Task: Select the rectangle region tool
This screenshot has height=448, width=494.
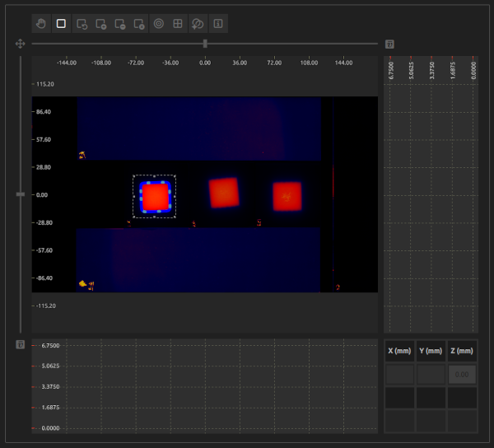Action: coord(61,24)
